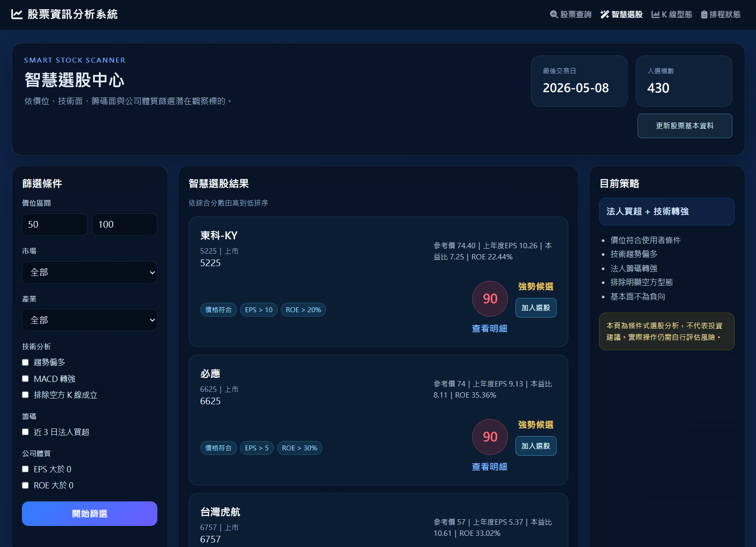This screenshot has width=756, height=547.
Task: Click the 更新股票基本資料 button
Action: click(x=684, y=126)
